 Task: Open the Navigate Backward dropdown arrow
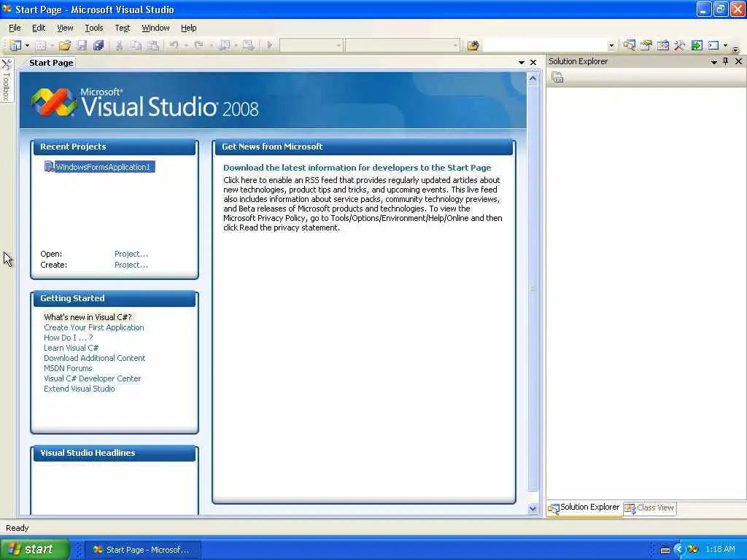pyautogui.click(x=236, y=46)
